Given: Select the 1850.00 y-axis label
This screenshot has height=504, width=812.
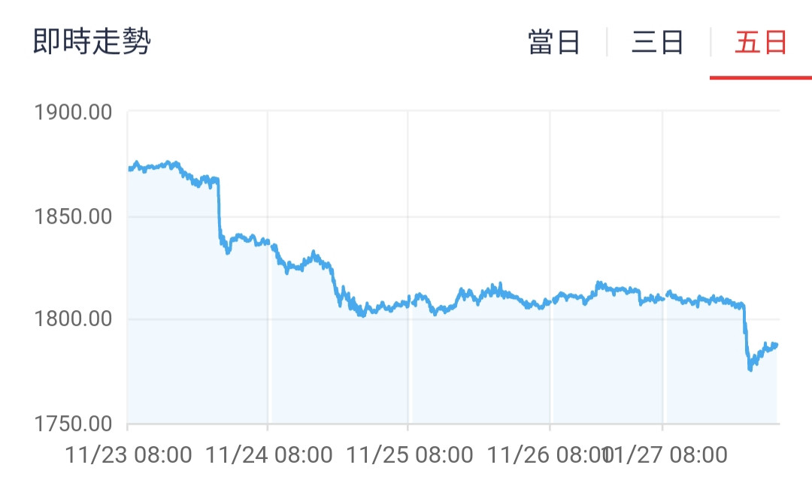Looking at the screenshot, I should coord(74,217).
